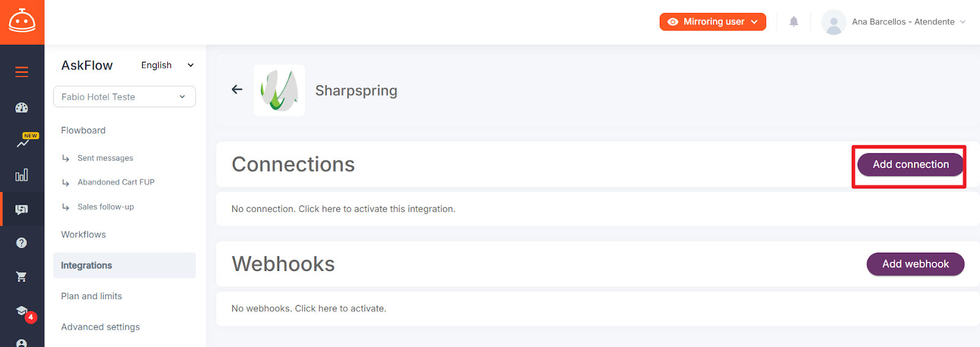Select Integrations in the side menu
Viewport: 980px width, 347px height.
pyautogui.click(x=124, y=265)
